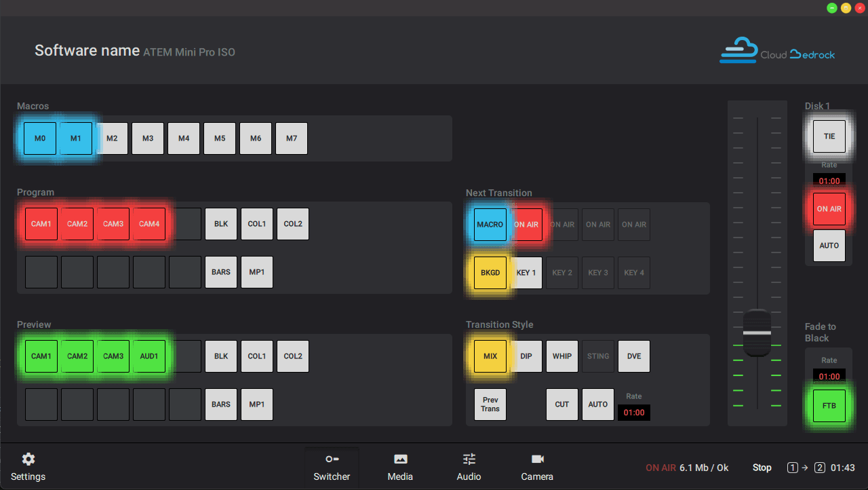Screen dimensions: 868x490
Task: Open the Camera tab icon
Action: click(x=537, y=459)
